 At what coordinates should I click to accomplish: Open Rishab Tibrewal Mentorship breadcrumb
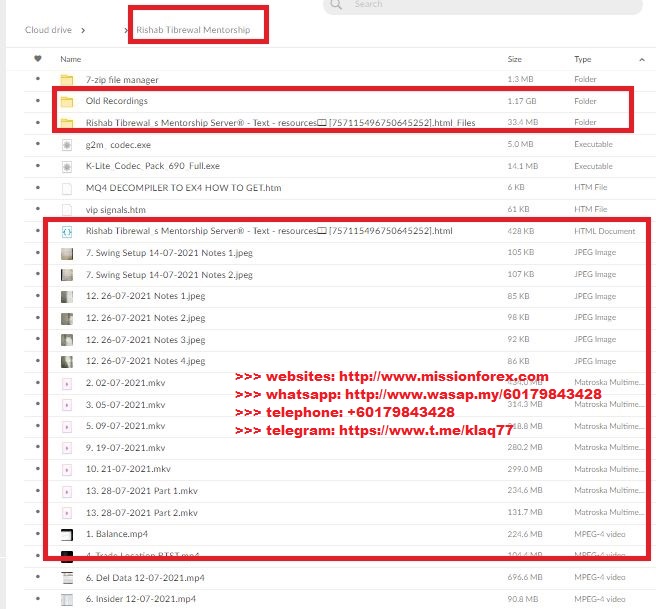pos(193,30)
